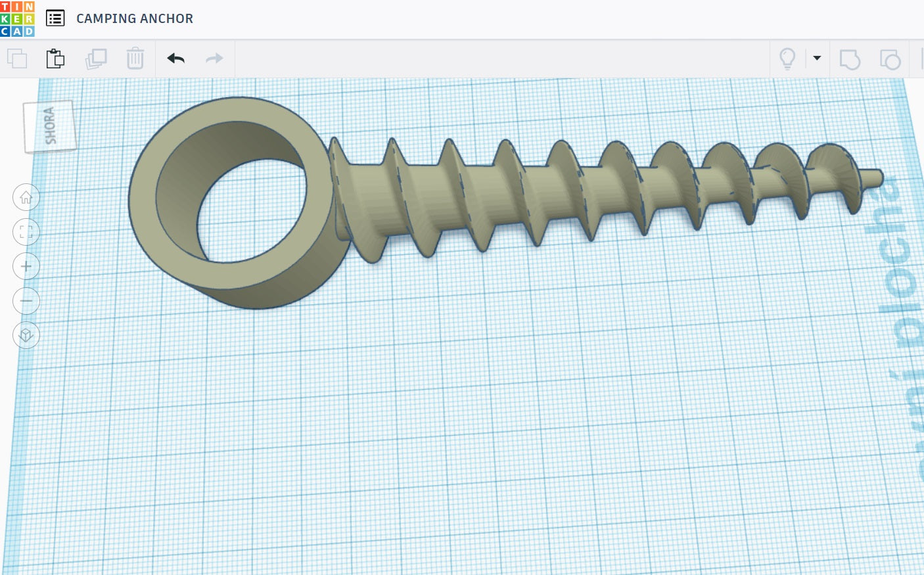Click the Tinkercad logo
Screen dimensions: 924x575
tap(18, 18)
